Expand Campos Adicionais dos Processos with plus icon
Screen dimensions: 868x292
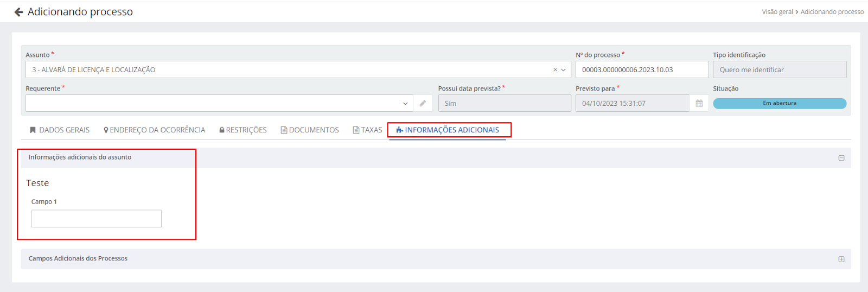pyautogui.click(x=841, y=259)
